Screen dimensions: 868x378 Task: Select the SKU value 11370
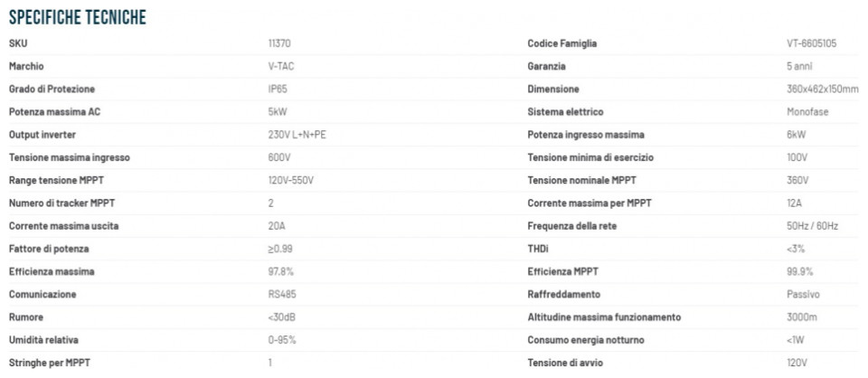tap(279, 43)
